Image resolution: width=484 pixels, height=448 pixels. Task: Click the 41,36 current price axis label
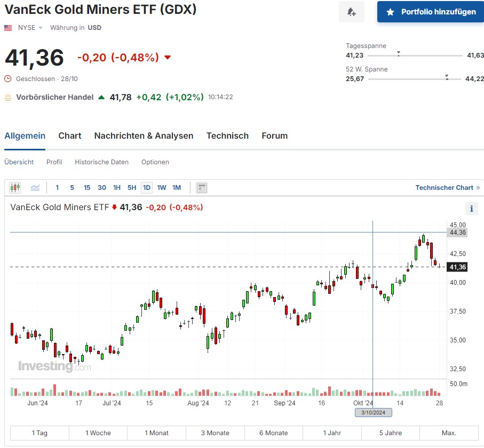(457, 267)
